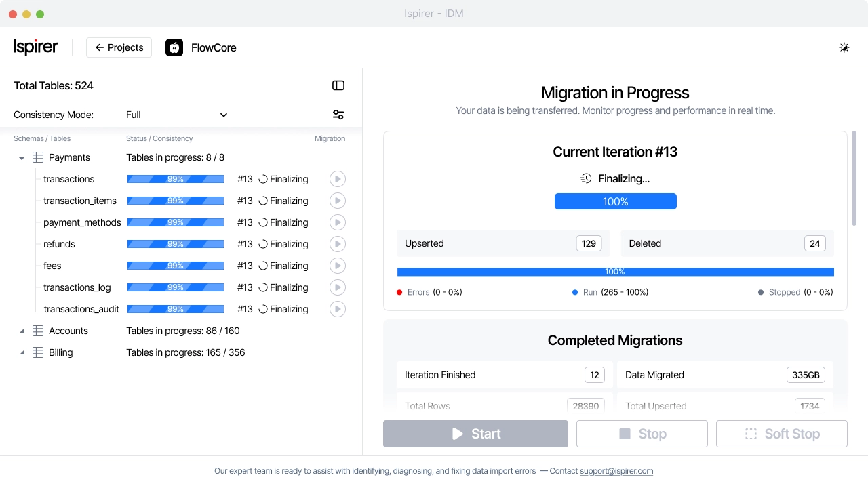Click the FlowCore project icon
The image size is (868, 488).
pos(174,47)
